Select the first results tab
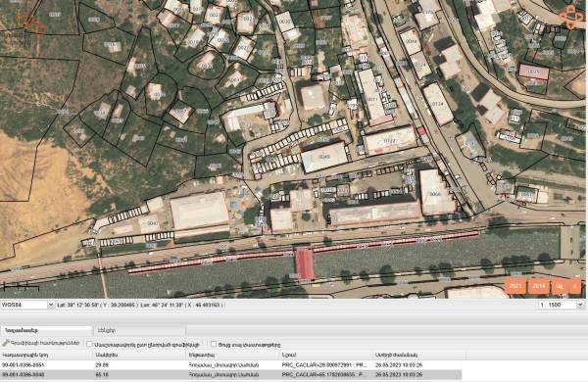Screen dimensions: 588x382 coord(46,330)
